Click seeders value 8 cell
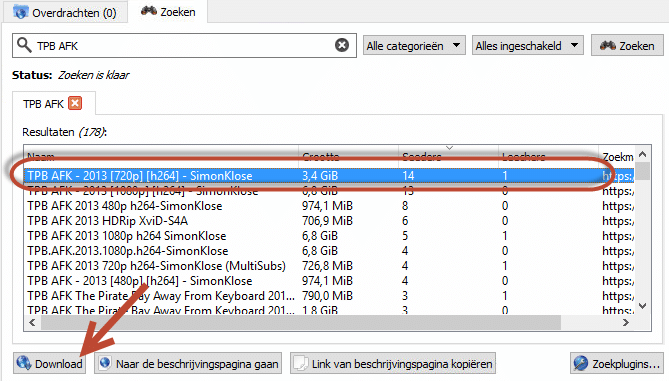This screenshot has width=669, height=381. coord(405,206)
